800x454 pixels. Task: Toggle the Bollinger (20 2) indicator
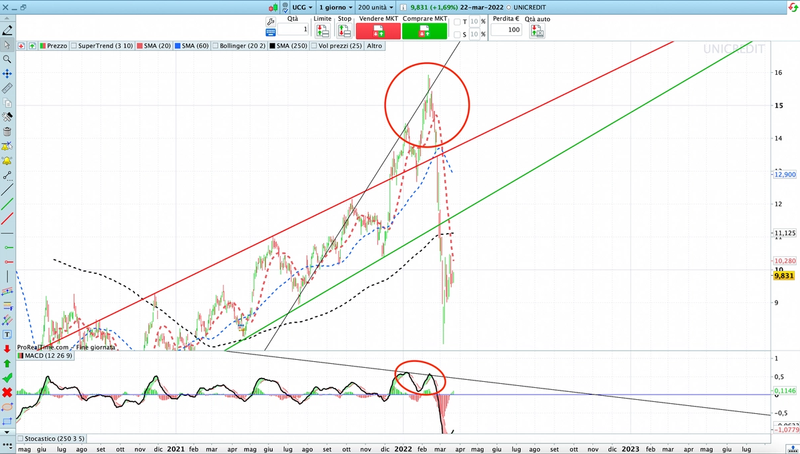[239, 46]
